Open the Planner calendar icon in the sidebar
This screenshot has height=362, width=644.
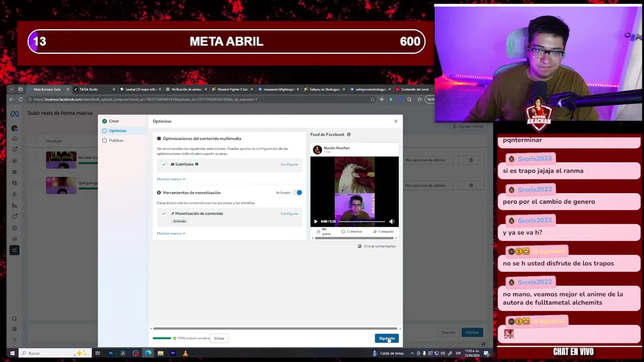pyautogui.click(x=15, y=172)
